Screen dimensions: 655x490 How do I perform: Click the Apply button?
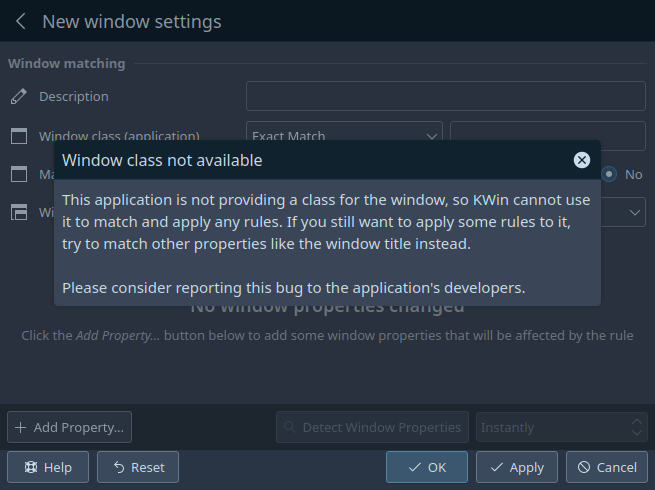pyautogui.click(x=516, y=467)
